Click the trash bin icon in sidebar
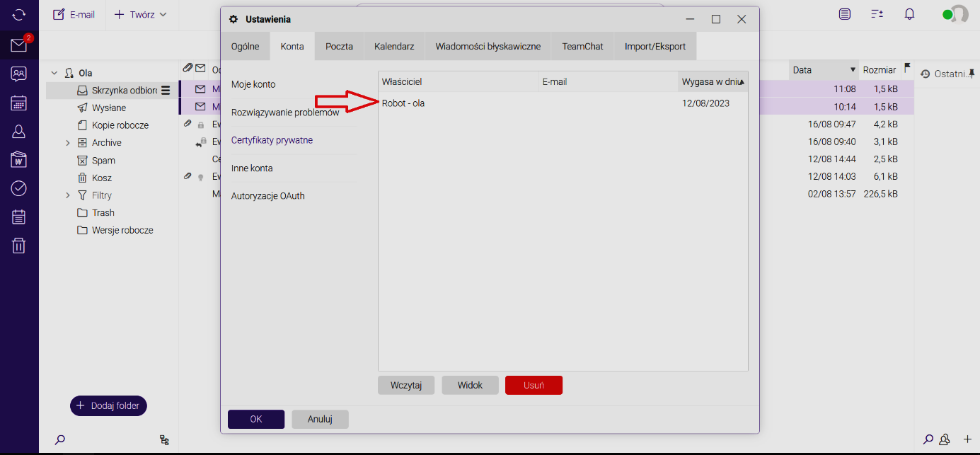980x455 pixels. [18, 246]
